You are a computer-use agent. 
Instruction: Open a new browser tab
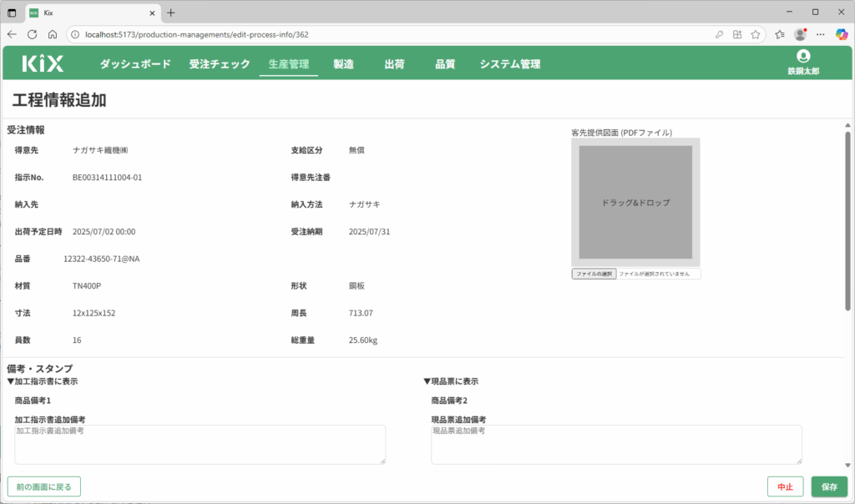click(171, 13)
